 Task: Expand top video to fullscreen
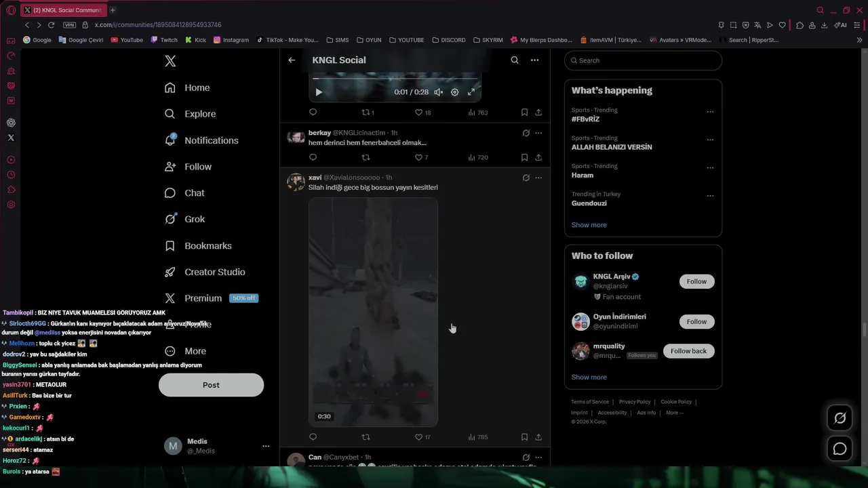(471, 92)
